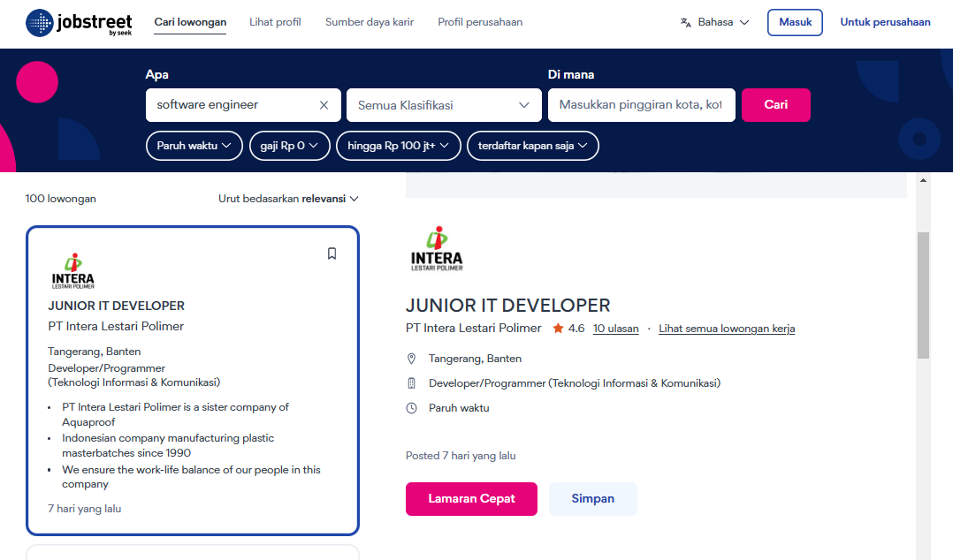Viewport: 953px width, 560px height.
Task: Click the Intera logo in detail pane
Action: coord(437,249)
